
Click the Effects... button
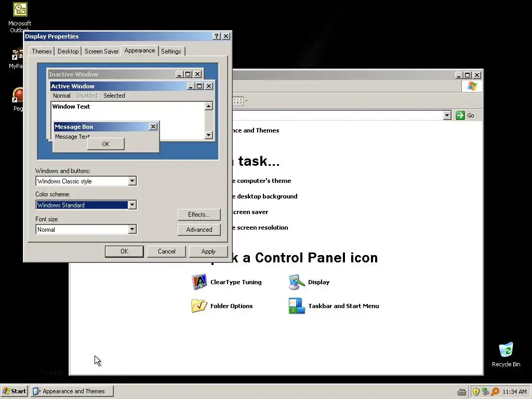click(x=199, y=215)
